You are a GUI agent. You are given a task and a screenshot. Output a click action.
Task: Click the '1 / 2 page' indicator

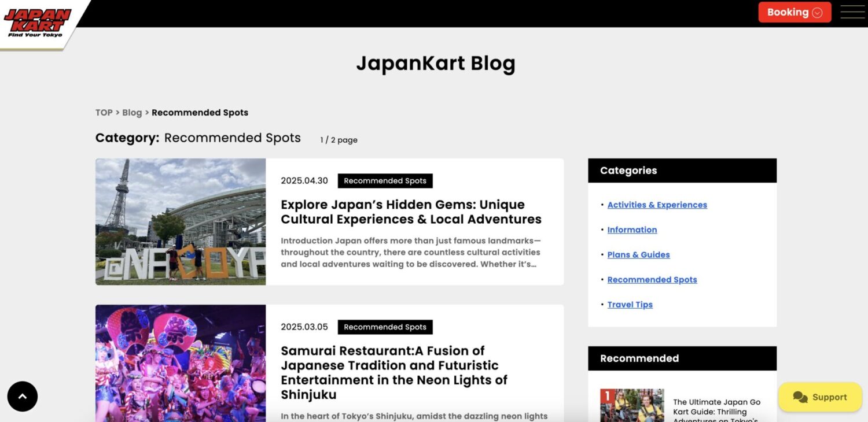pyautogui.click(x=339, y=140)
